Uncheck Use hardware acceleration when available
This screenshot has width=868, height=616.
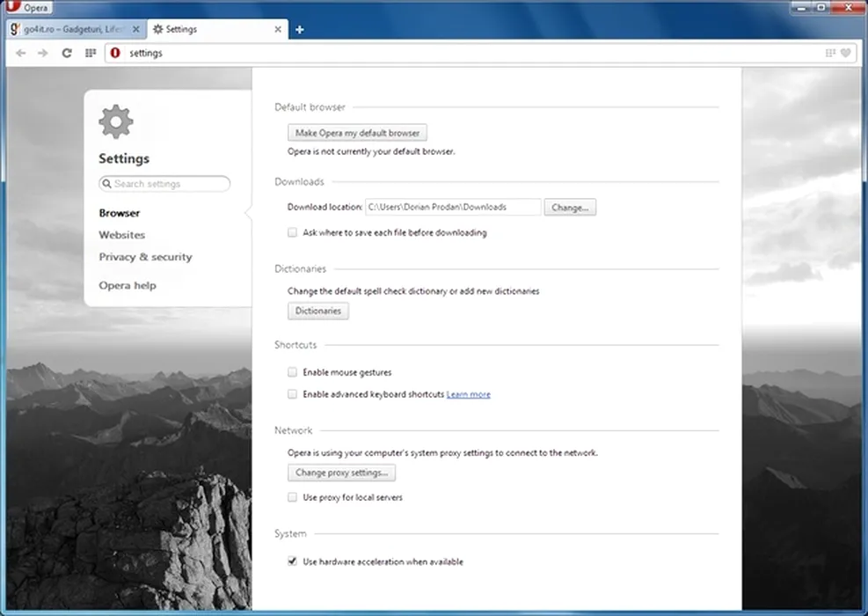click(x=292, y=561)
